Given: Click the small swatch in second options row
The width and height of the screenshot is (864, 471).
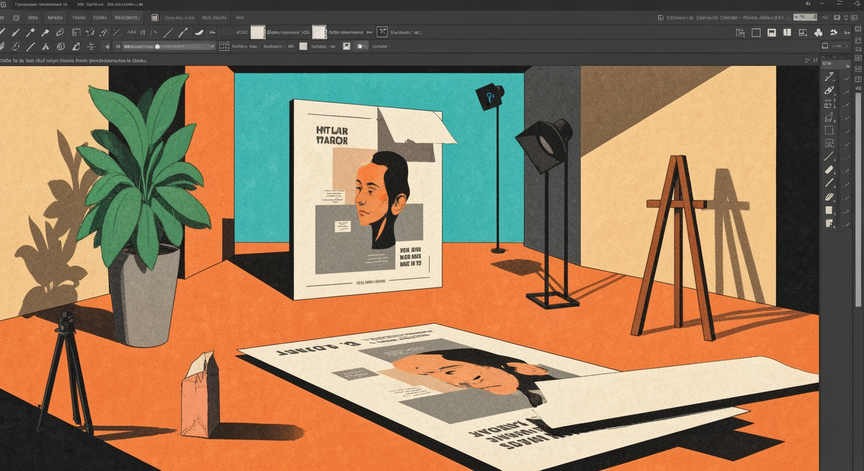Looking at the screenshot, I should (303, 46).
